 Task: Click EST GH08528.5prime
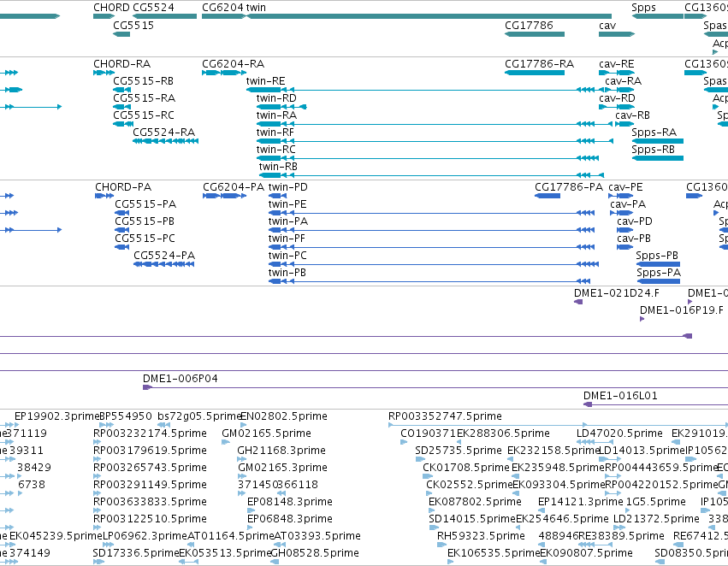[x=314, y=553]
